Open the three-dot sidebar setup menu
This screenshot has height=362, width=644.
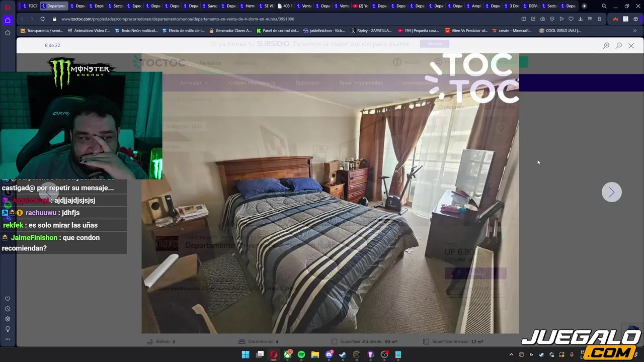[x=8, y=339]
